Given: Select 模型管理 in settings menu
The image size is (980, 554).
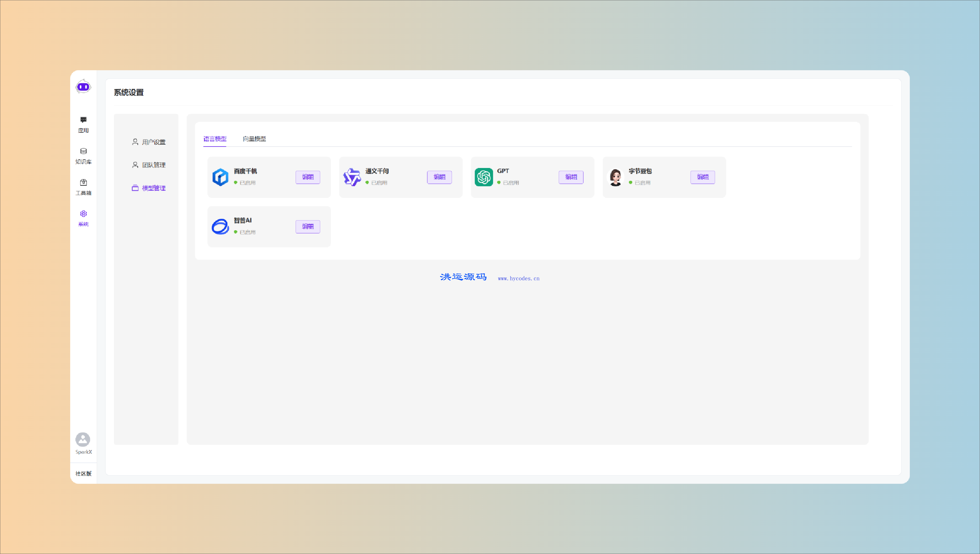Looking at the screenshot, I should [149, 188].
